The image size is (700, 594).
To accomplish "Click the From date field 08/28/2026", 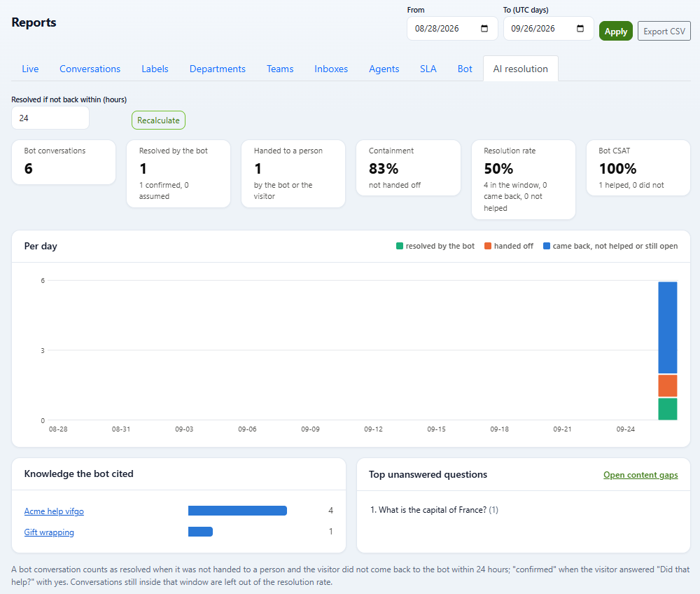I will pos(452,29).
